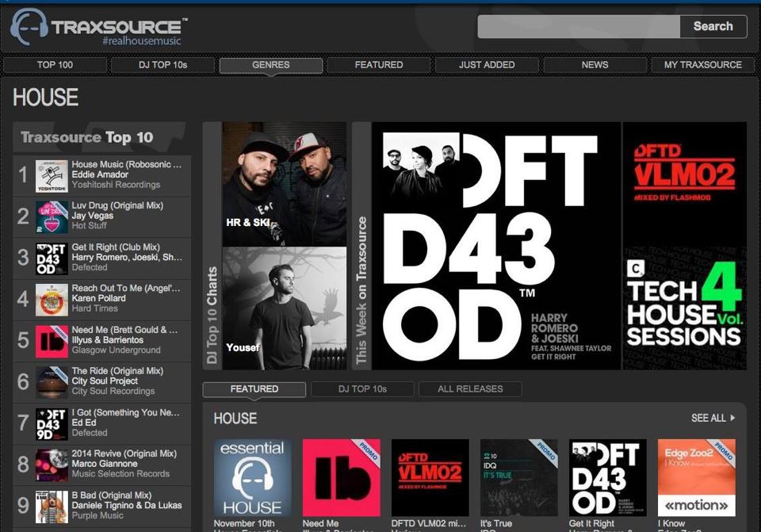Screen dimensions: 761x532
Task: Open DFTD VLM02 release cover in House grid
Action: click(430, 478)
